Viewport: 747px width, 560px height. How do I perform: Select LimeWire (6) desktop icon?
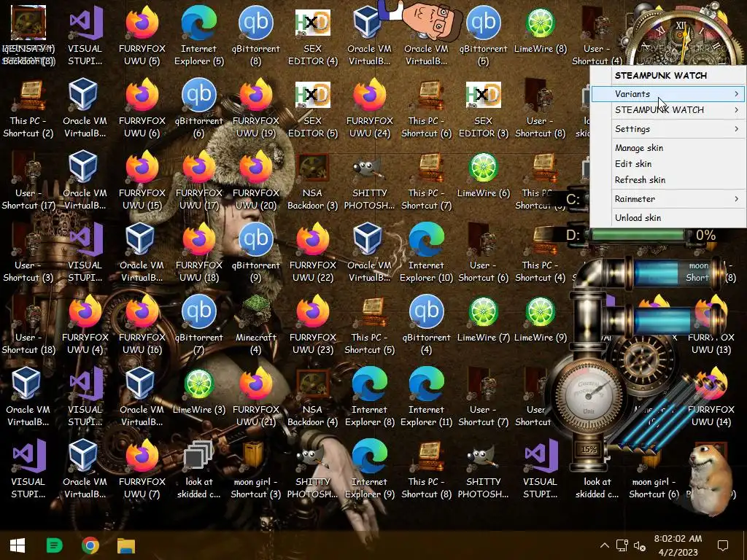point(483,174)
